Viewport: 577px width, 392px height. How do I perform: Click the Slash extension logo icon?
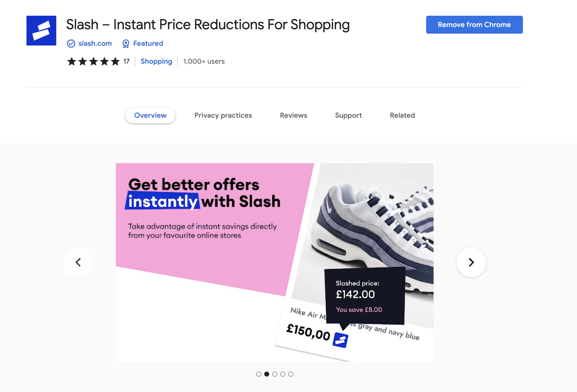point(41,31)
